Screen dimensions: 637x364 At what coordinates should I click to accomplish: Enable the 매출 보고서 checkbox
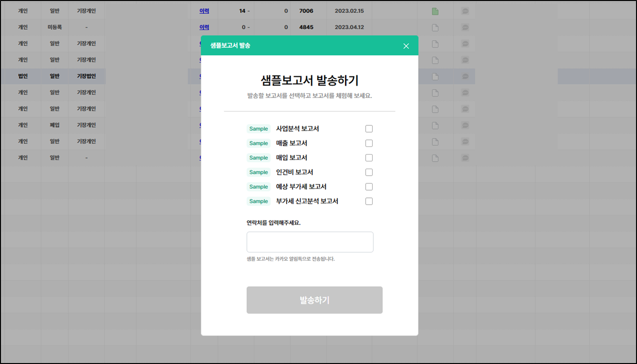(369, 143)
